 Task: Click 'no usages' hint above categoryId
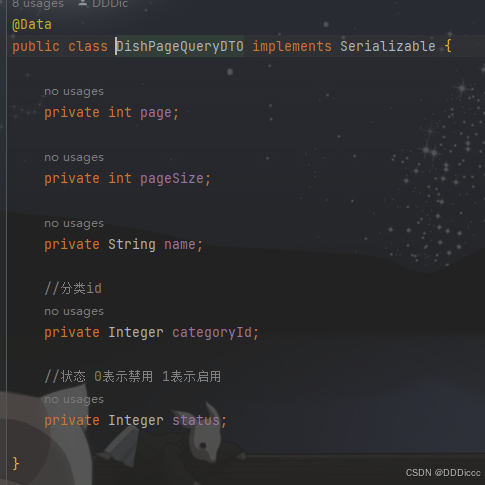pos(74,311)
